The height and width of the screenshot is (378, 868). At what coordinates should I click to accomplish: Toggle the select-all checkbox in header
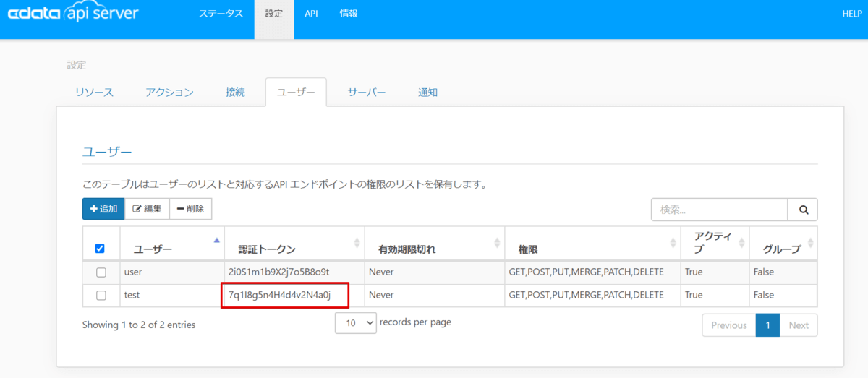101,249
